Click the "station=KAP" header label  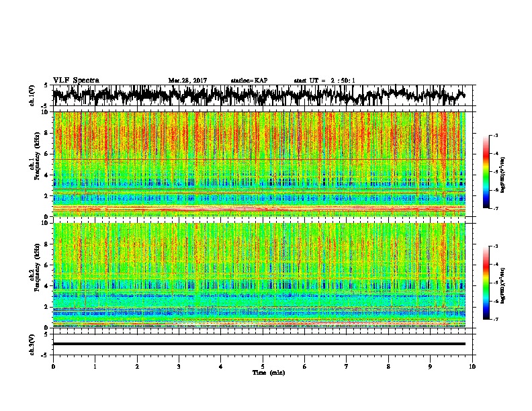(x=249, y=81)
